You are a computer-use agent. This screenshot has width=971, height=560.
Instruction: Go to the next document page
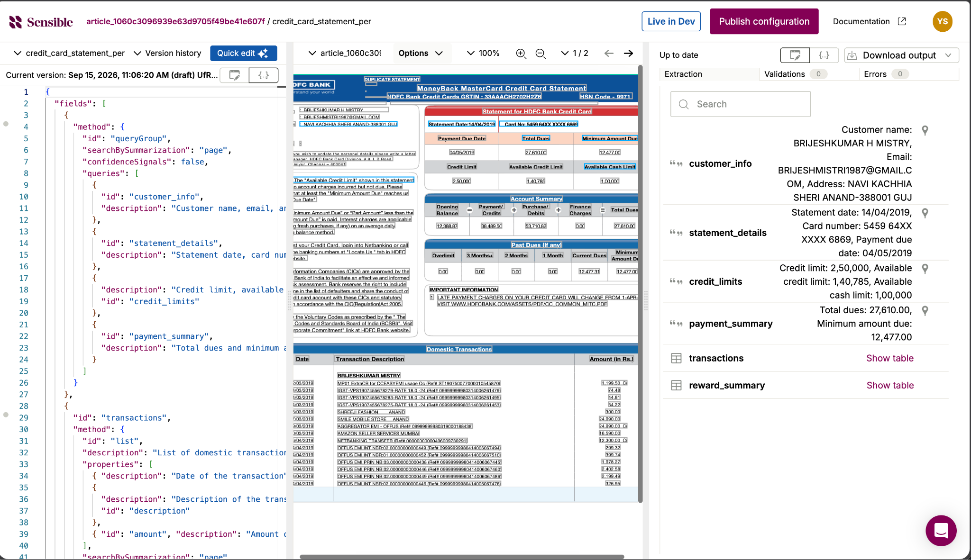[x=628, y=53]
